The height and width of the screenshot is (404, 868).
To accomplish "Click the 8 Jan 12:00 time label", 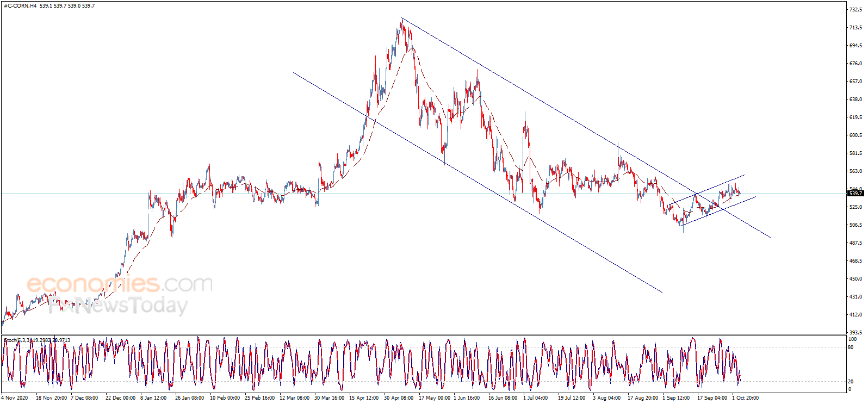I will pyautogui.click(x=153, y=397).
